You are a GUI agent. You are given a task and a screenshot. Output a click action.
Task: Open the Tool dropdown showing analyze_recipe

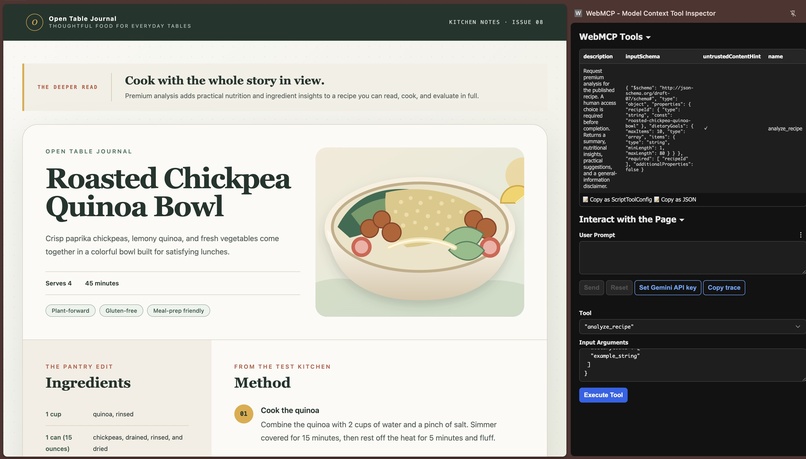[x=692, y=326]
